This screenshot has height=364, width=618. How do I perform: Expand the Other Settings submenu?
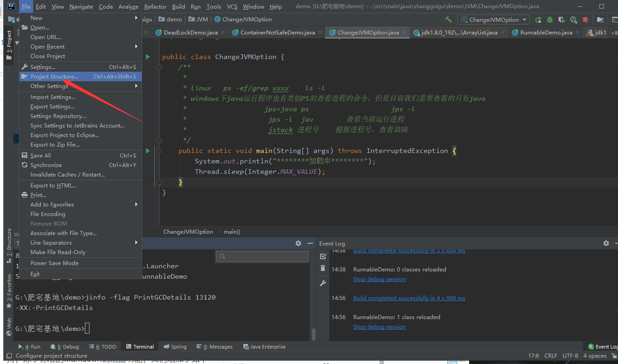pyautogui.click(x=80, y=86)
